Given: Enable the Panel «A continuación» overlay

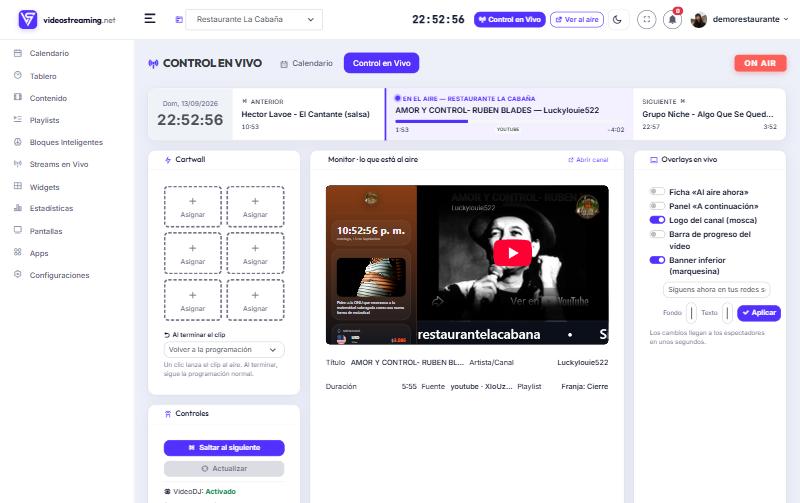Looking at the screenshot, I should (657, 206).
